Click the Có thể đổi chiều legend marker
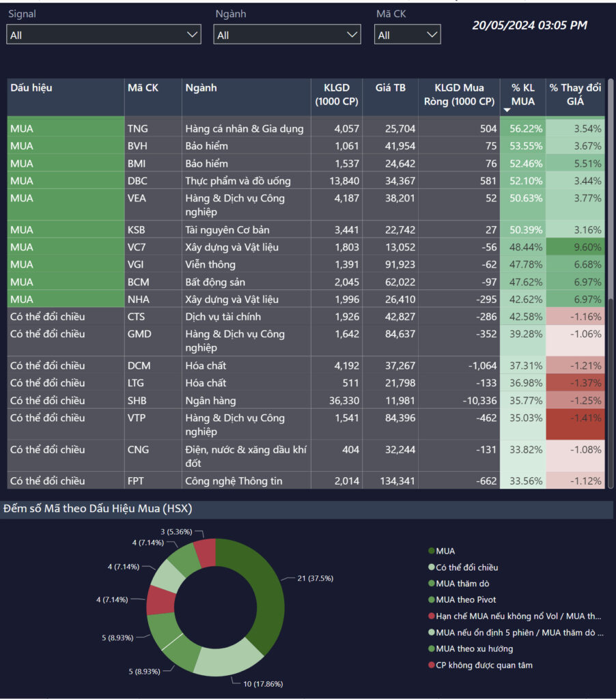 tap(431, 567)
